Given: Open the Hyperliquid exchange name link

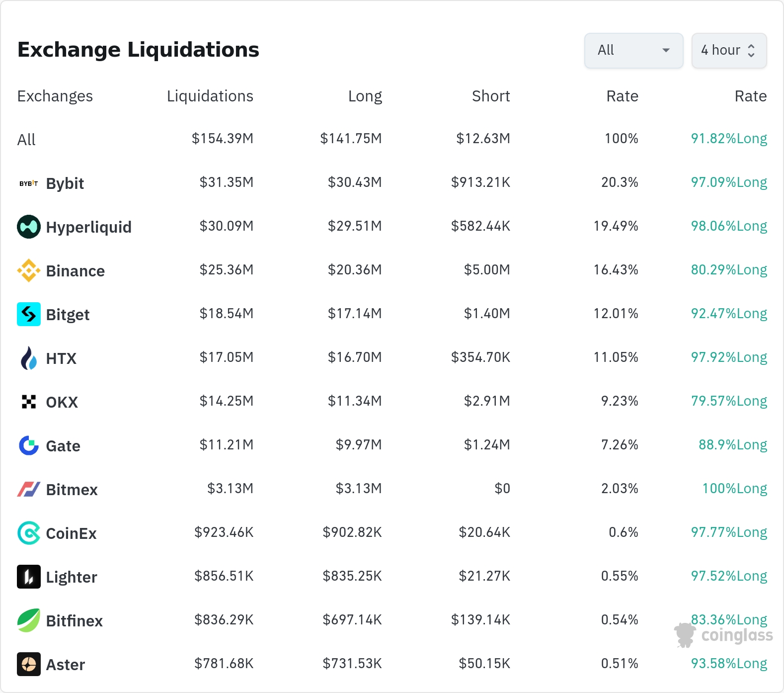Looking at the screenshot, I should tap(88, 227).
